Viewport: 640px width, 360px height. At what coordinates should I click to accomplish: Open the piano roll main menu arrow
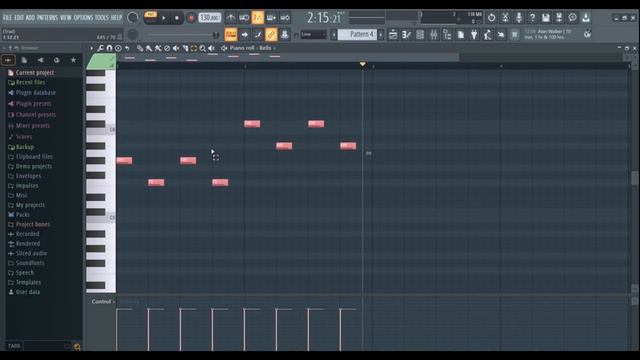point(91,48)
